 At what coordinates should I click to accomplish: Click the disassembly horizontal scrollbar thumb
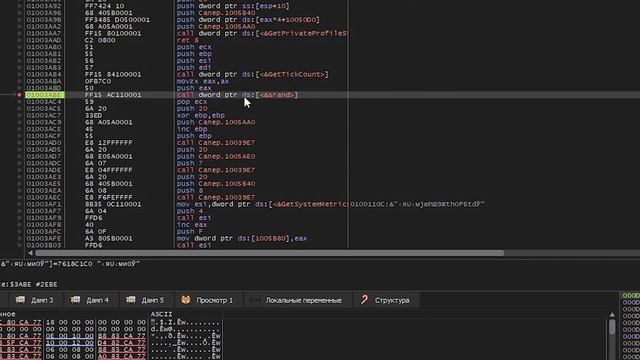pyautogui.click(x=269, y=253)
